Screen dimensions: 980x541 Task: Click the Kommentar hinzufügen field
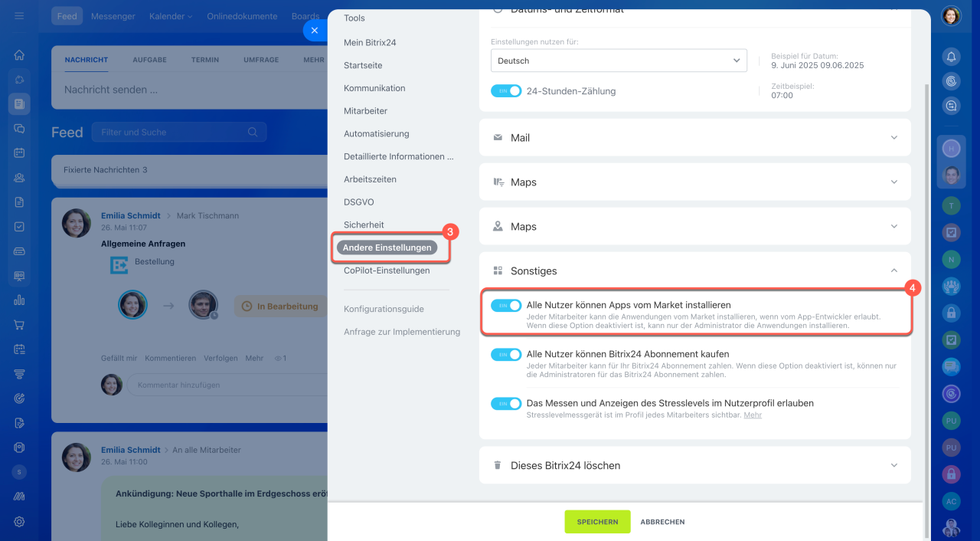tap(227, 385)
